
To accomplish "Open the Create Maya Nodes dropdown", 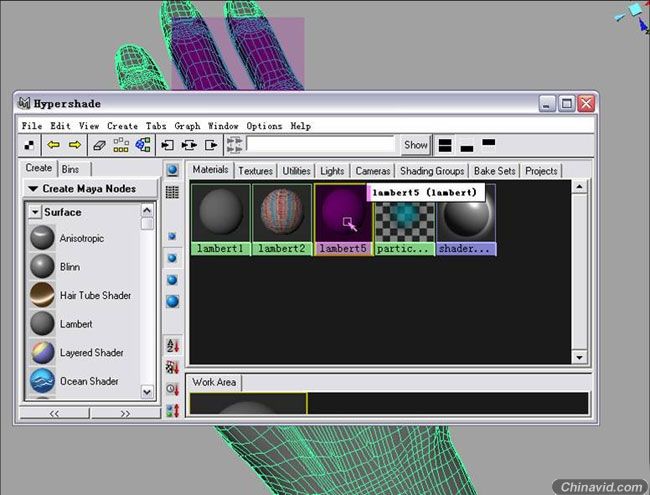I will pyautogui.click(x=90, y=189).
